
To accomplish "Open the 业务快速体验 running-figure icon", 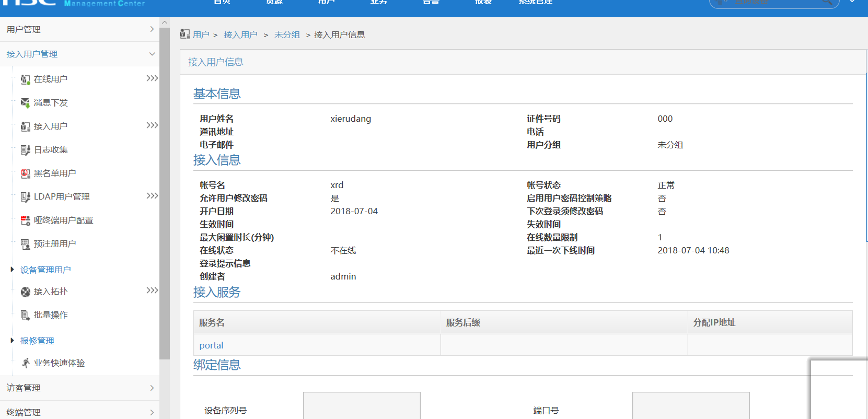I will pyautogui.click(x=25, y=363).
